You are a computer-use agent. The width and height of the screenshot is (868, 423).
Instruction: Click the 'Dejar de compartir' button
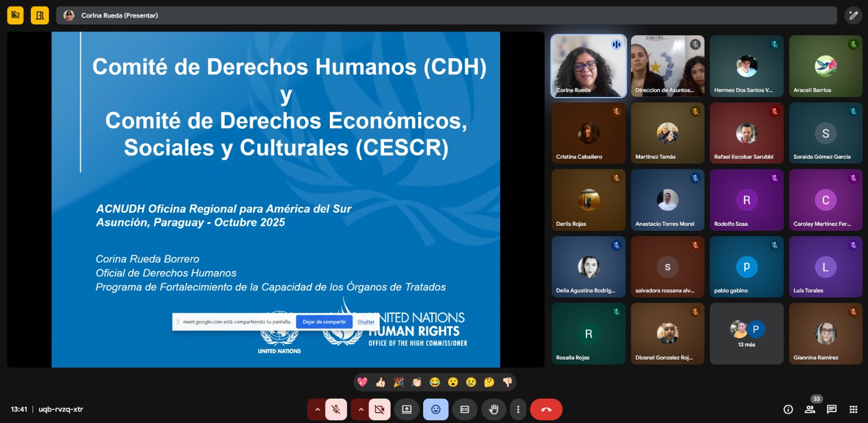click(x=324, y=321)
